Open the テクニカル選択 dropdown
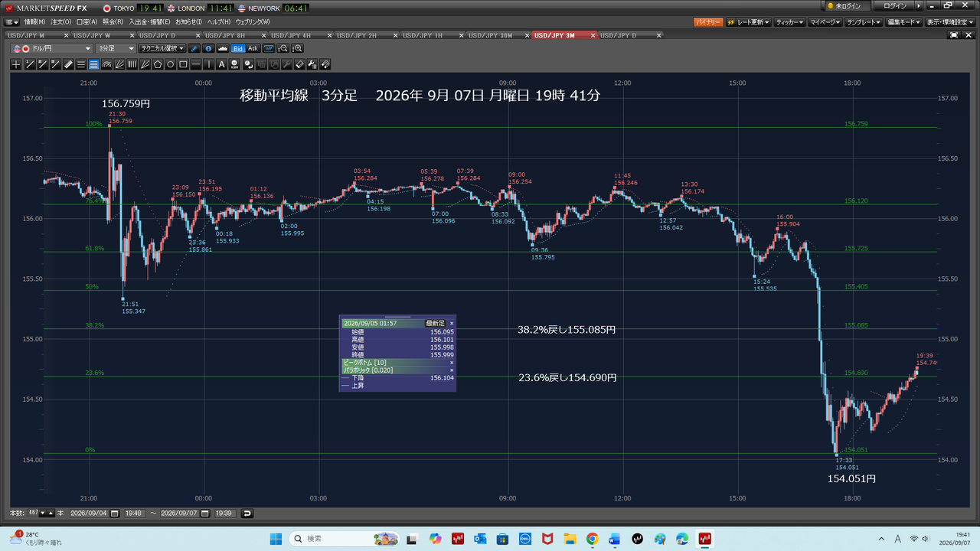 (x=162, y=48)
